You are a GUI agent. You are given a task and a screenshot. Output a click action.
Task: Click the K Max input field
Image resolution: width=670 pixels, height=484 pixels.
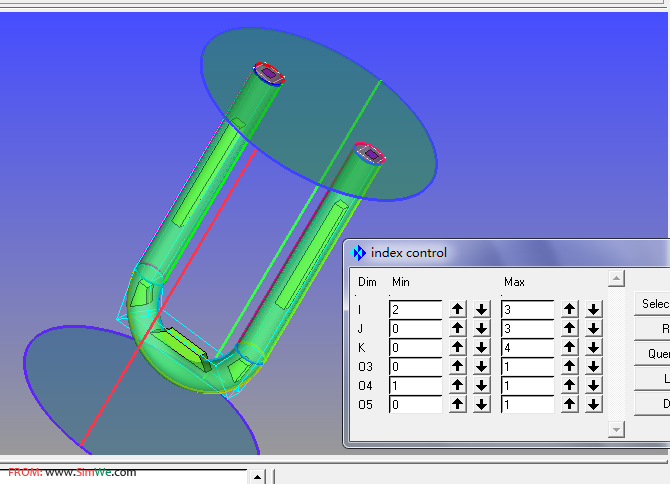pos(527,347)
